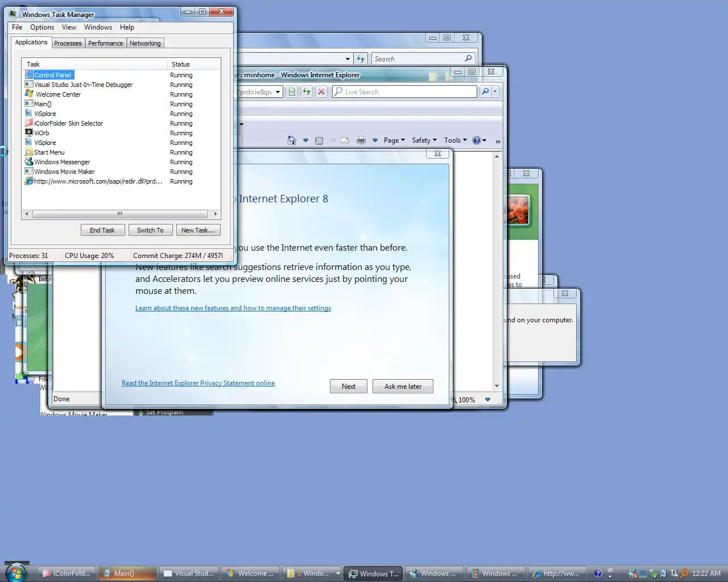This screenshot has height=582, width=728.
Task: Click the RSS feeds icon in IE toolbar
Action: (319, 140)
